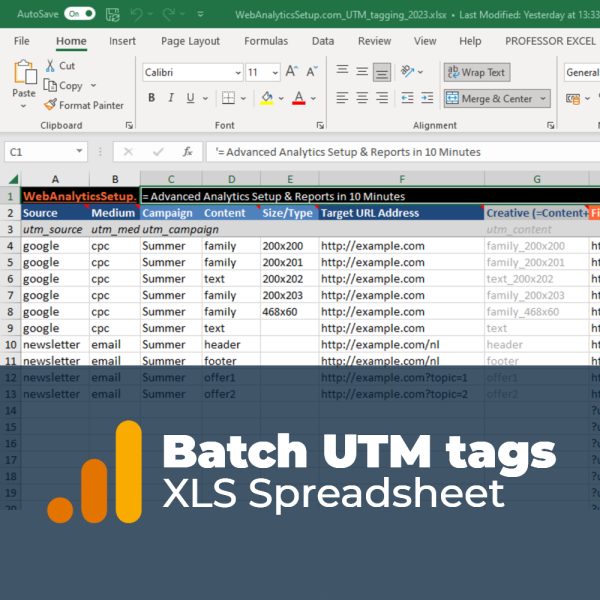Click Increase Font Size icon

click(291, 72)
